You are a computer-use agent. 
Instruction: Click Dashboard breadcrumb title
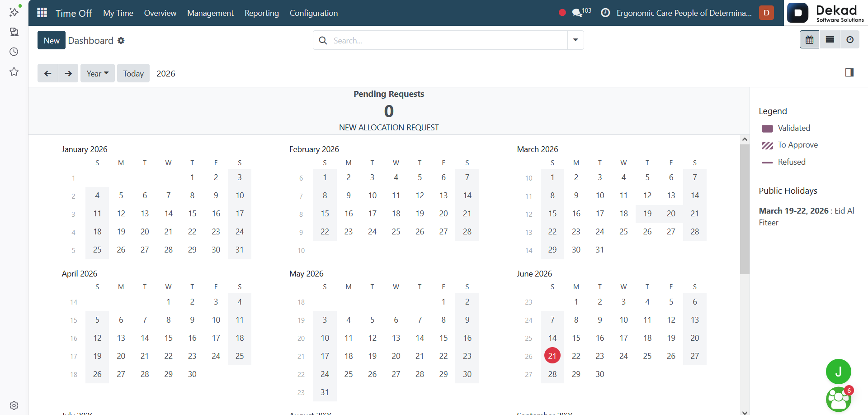91,41
